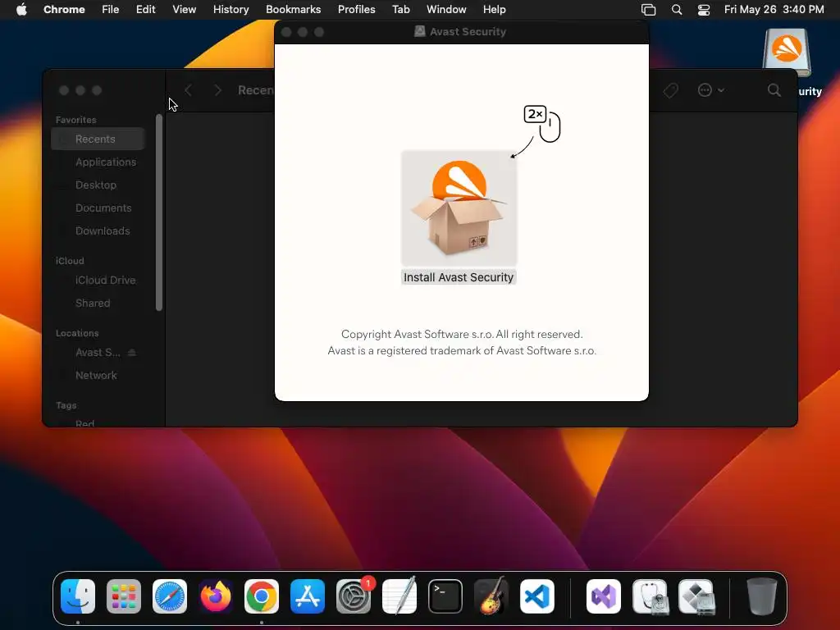This screenshot has height=630, width=840.
Task: Select iCloud Drive in Finder sidebar
Action: tap(98, 281)
